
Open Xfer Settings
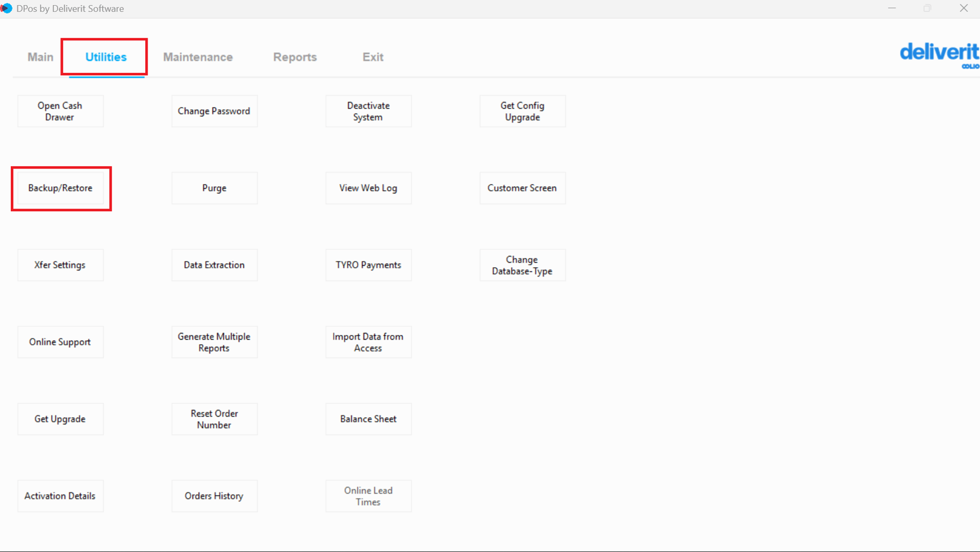(x=60, y=265)
